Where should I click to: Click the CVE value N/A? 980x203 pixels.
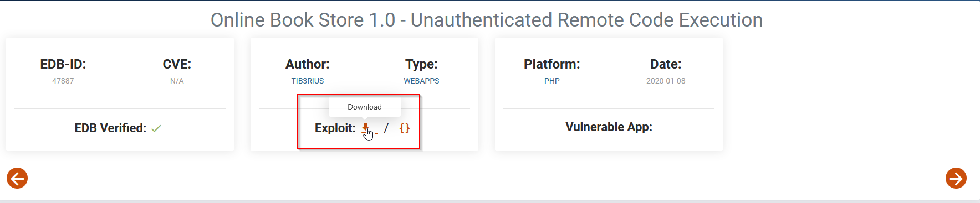[177, 81]
